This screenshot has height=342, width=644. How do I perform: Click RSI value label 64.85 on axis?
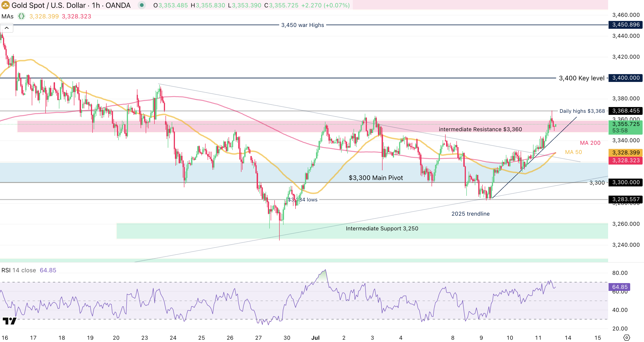(619, 287)
